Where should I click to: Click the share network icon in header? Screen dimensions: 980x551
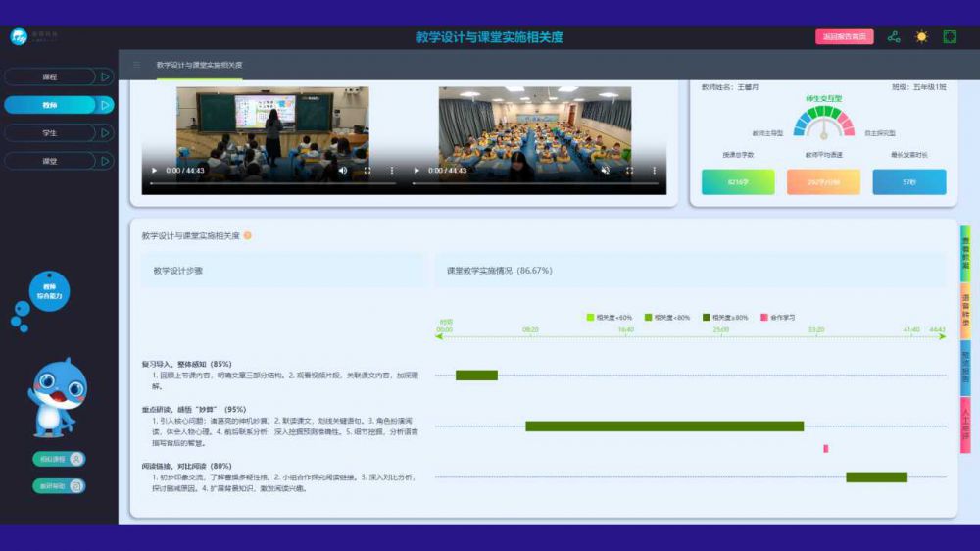pyautogui.click(x=894, y=37)
